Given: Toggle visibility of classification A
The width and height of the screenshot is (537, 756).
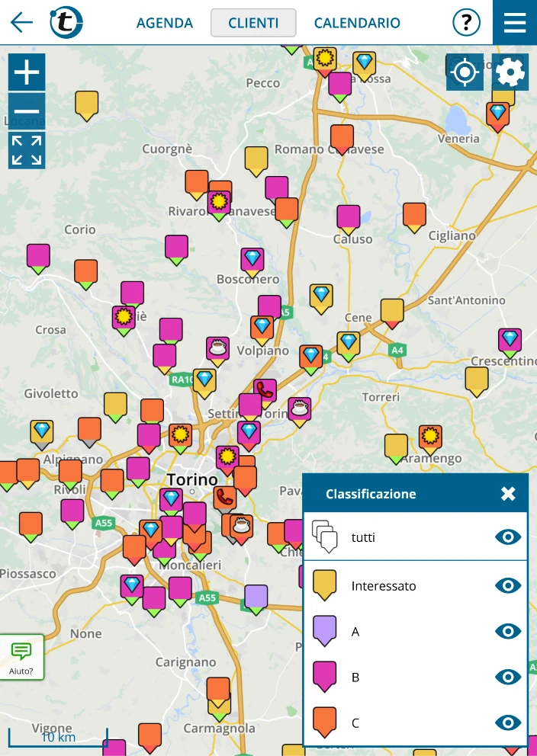Looking at the screenshot, I should point(508,631).
